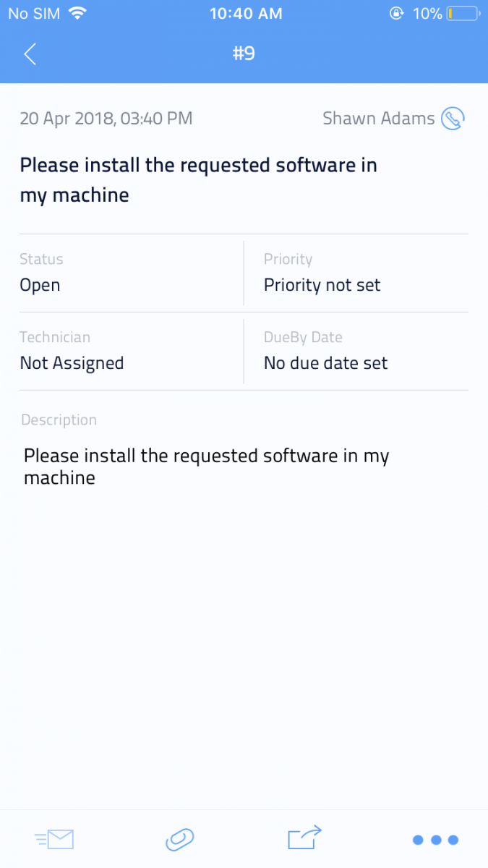This screenshot has height=868, width=488.
Task: Tap the Wi-Fi status icon
Action: click(76, 14)
